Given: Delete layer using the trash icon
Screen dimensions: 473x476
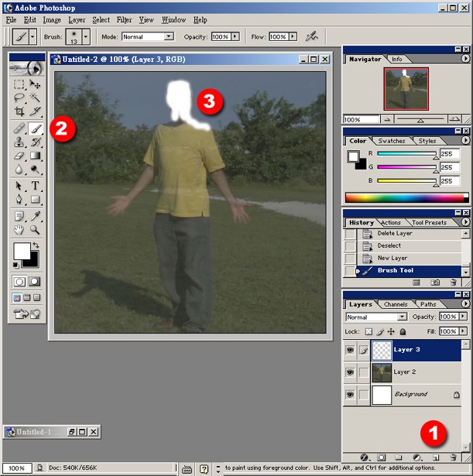Looking at the screenshot, I should point(454,458).
